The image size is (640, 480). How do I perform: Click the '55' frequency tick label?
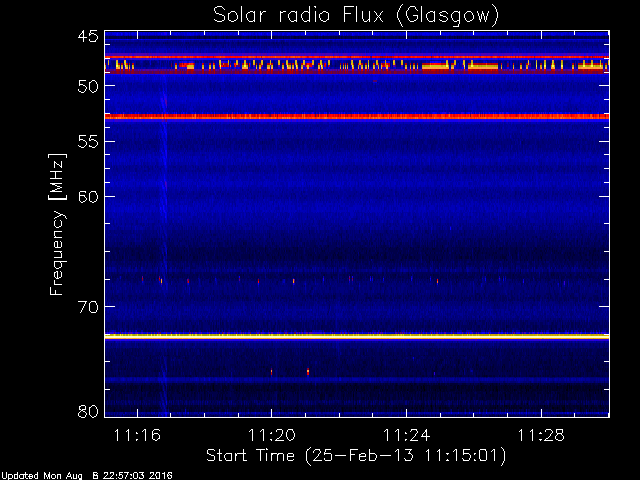[88, 142]
